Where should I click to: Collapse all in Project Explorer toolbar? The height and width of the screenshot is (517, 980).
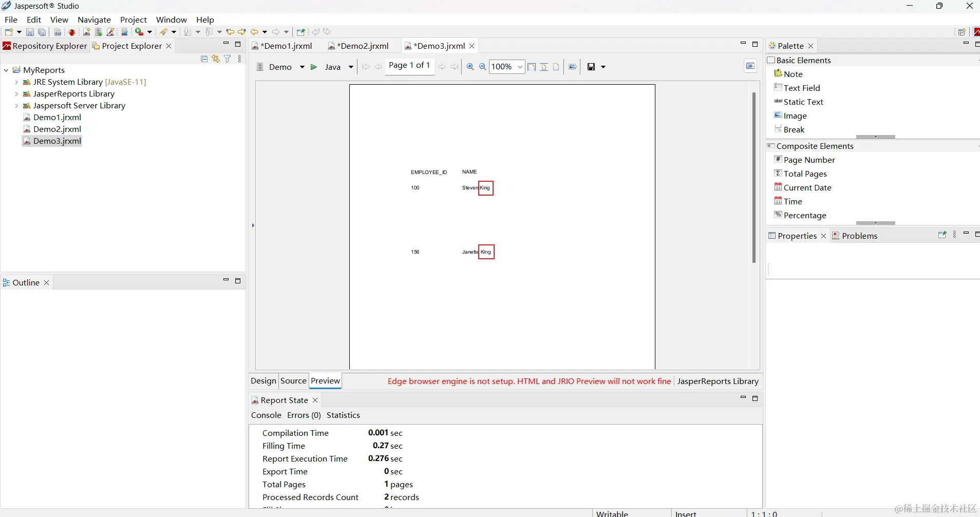tap(204, 59)
